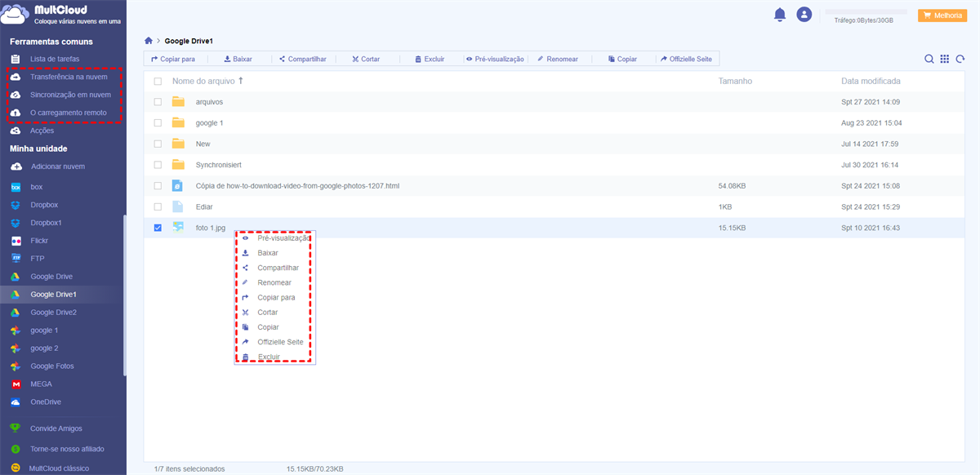Click the orange Melhoria upgrade button

(942, 15)
